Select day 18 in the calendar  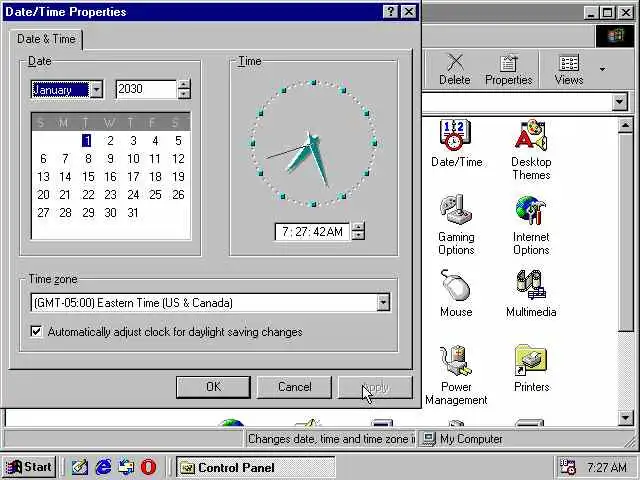155,176
